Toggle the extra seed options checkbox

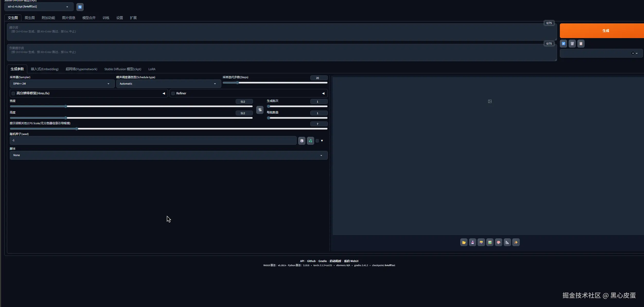pyautogui.click(x=317, y=141)
